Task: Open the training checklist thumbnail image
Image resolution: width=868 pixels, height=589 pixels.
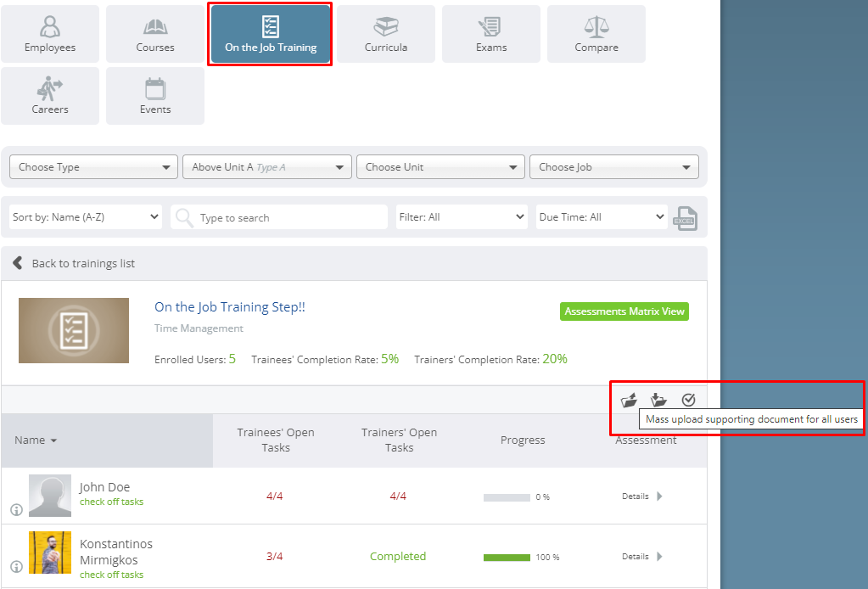Action: [x=74, y=330]
